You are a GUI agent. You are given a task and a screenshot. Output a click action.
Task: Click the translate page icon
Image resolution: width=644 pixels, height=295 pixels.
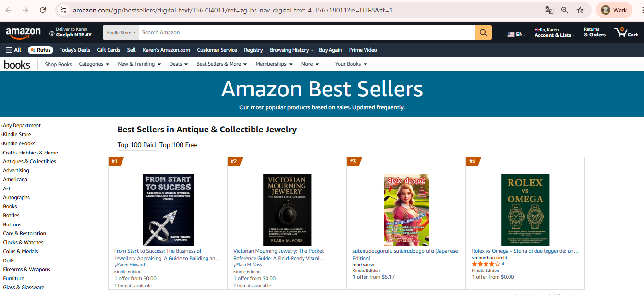pos(549,10)
